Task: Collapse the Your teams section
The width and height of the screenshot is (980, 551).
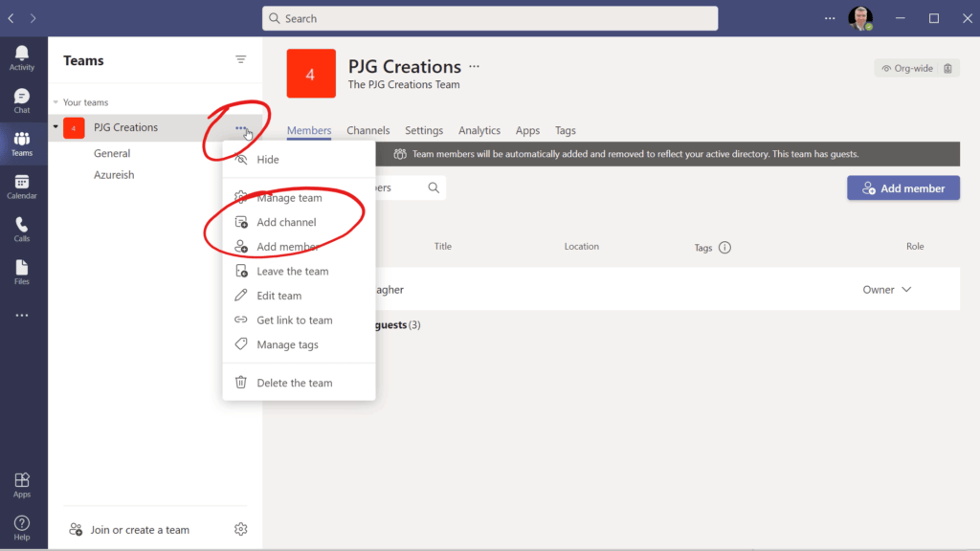Action: 56,101
